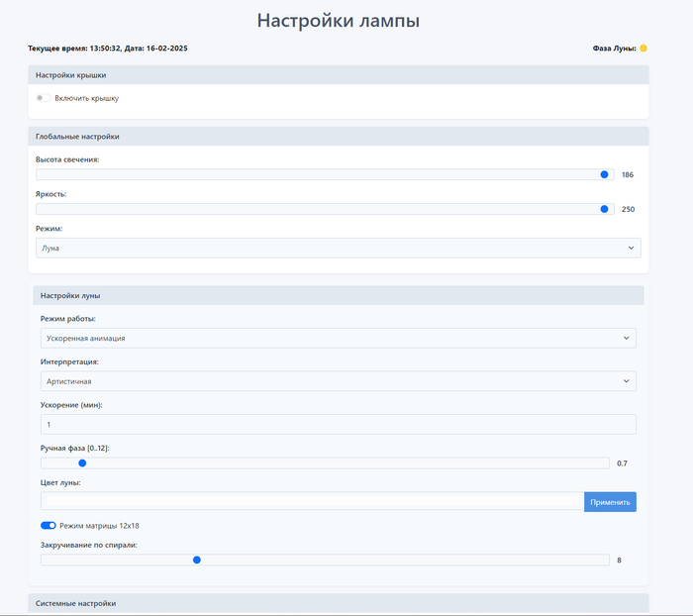693x616 pixels.
Task: Select the Настройки крышки section header
Action: (x=338, y=74)
